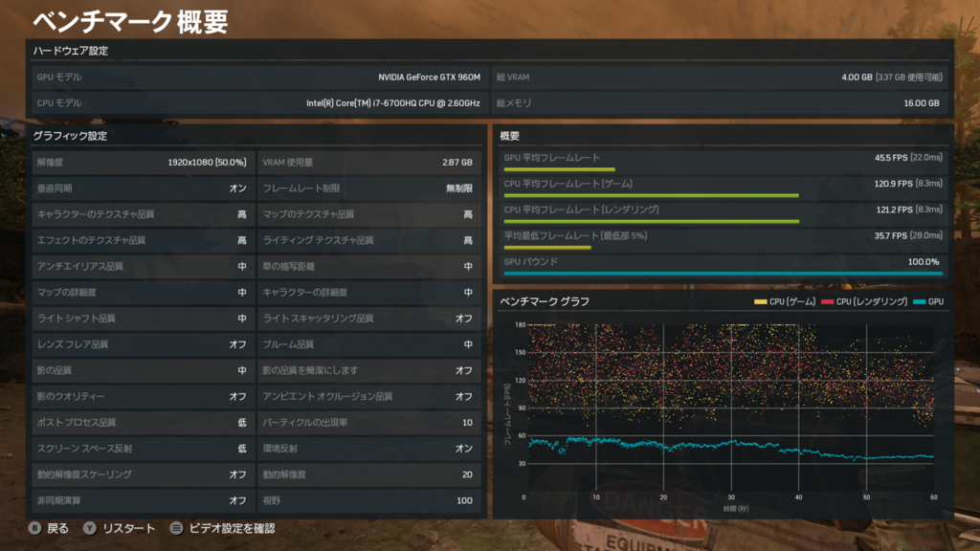Click the 影のクオリティー row
Image resolution: width=980 pixels, height=551 pixels.
tap(144, 397)
